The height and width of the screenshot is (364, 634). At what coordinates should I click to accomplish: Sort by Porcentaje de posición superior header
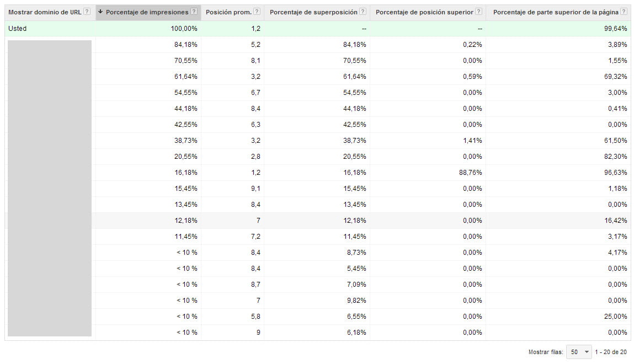423,12
